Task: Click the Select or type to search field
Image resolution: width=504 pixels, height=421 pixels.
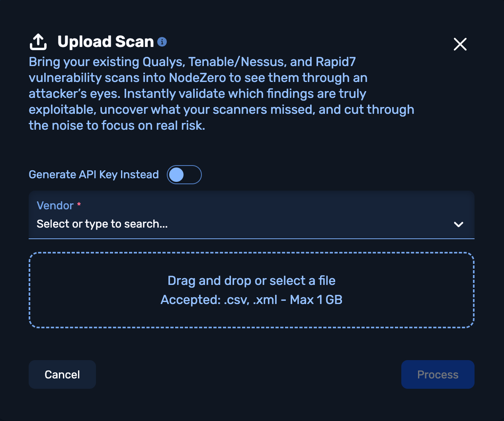Action: point(102,224)
